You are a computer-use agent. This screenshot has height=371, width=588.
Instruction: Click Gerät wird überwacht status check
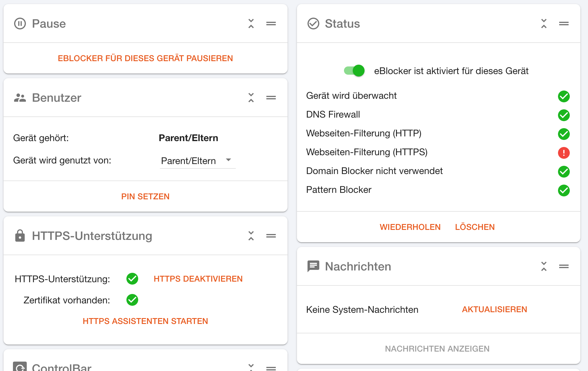click(x=564, y=96)
